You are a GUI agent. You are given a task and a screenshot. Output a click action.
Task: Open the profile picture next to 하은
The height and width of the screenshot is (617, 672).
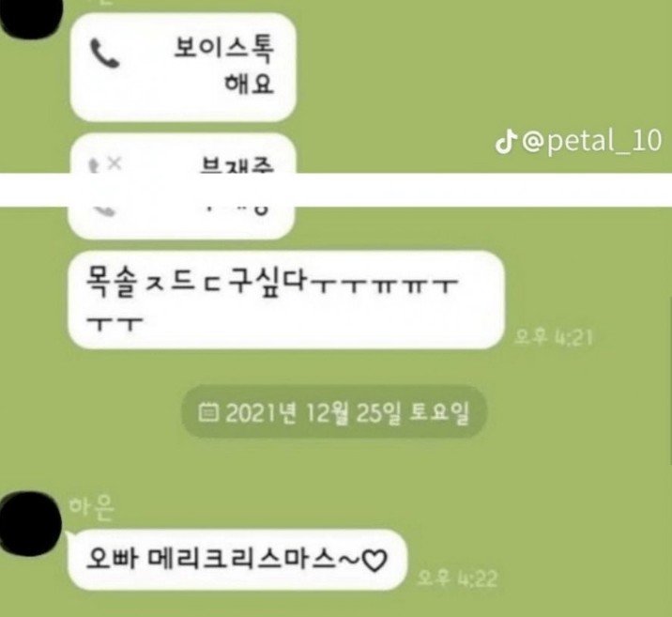tap(29, 524)
